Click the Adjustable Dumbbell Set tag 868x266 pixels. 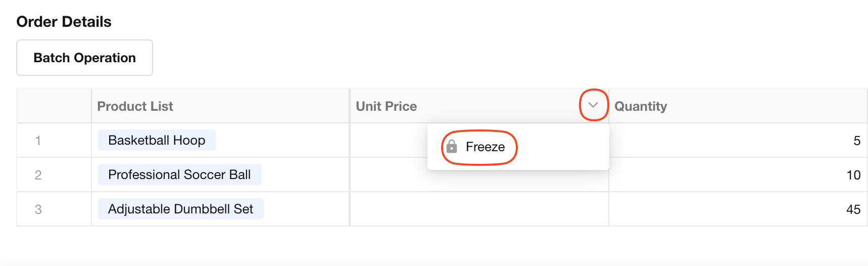180,209
